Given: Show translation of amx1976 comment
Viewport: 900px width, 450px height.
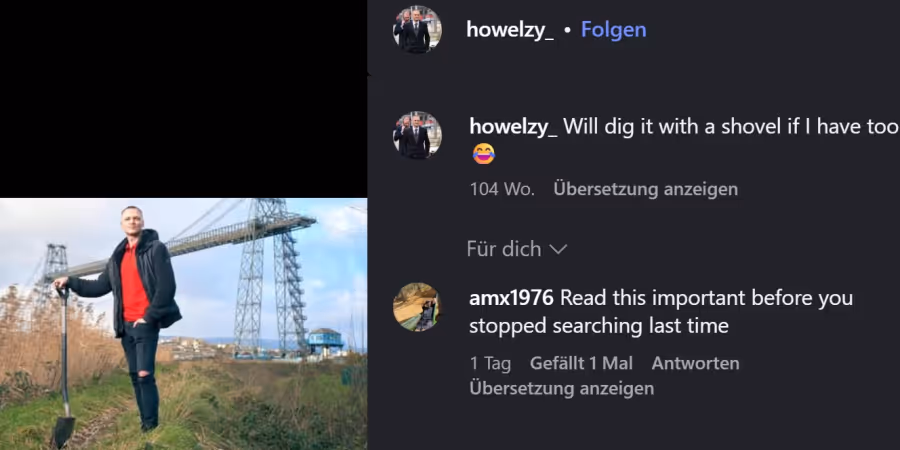Looking at the screenshot, I should tap(561, 389).
